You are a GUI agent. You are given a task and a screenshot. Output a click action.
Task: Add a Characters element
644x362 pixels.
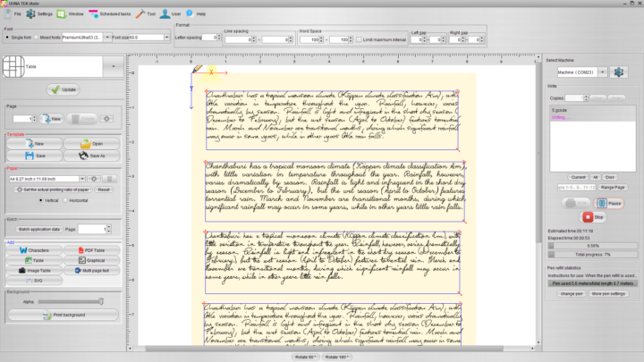pyautogui.click(x=35, y=250)
